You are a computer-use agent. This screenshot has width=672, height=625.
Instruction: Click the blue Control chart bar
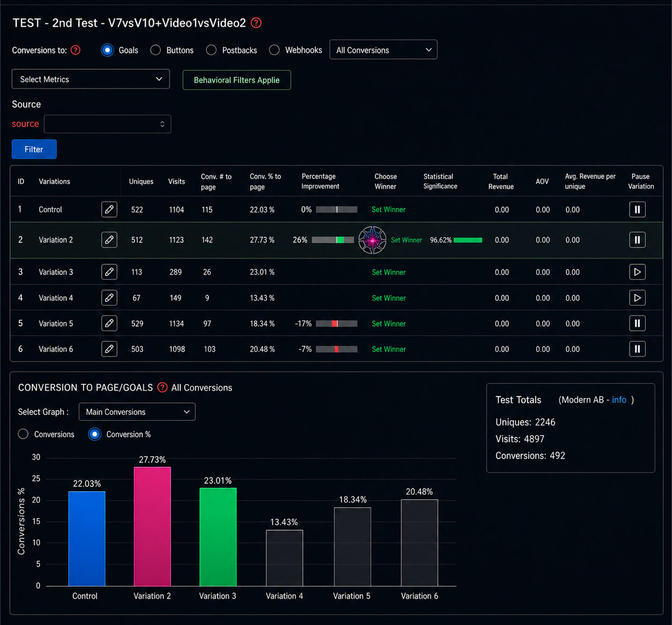(x=87, y=539)
